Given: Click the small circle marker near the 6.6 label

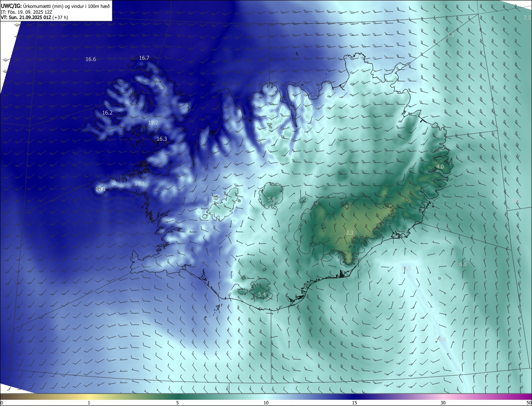Looking at the screenshot, I should coord(439,278).
